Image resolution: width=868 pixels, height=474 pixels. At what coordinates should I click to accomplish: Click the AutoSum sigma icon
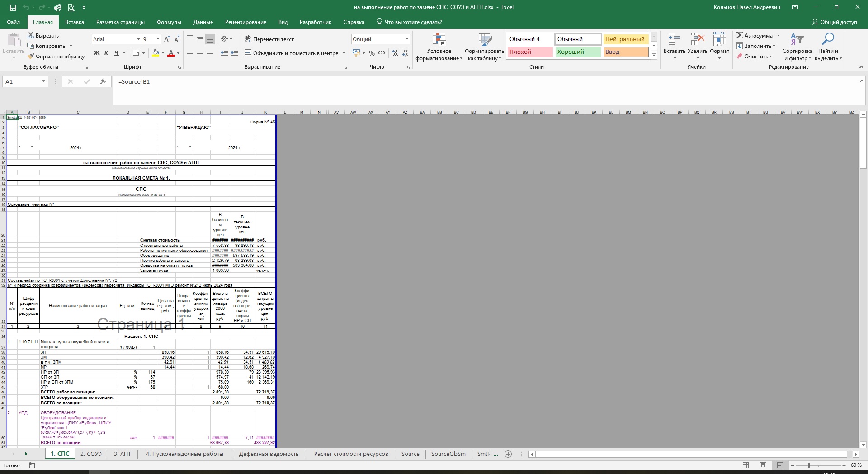pyautogui.click(x=740, y=35)
